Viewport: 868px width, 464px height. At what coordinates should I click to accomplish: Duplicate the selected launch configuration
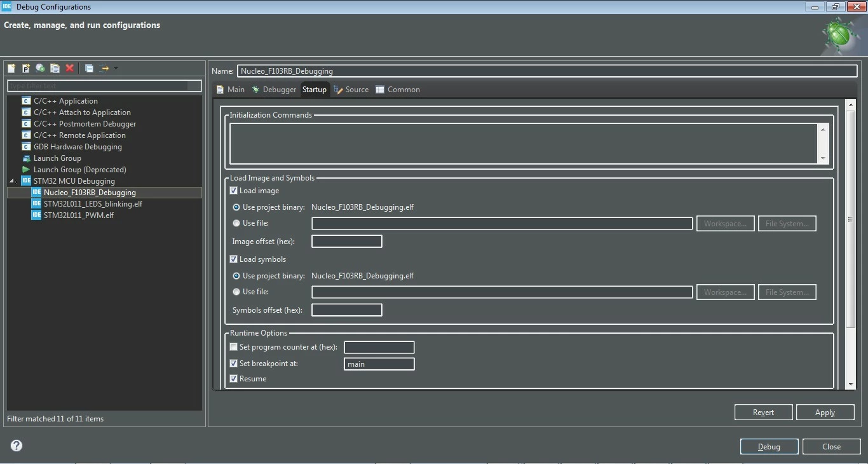pos(55,68)
